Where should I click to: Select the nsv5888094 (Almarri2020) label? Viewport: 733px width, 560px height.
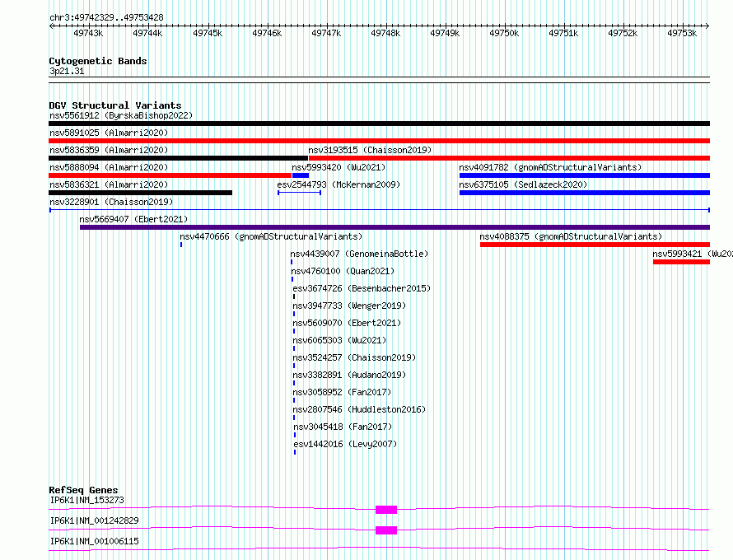(x=109, y=167)
